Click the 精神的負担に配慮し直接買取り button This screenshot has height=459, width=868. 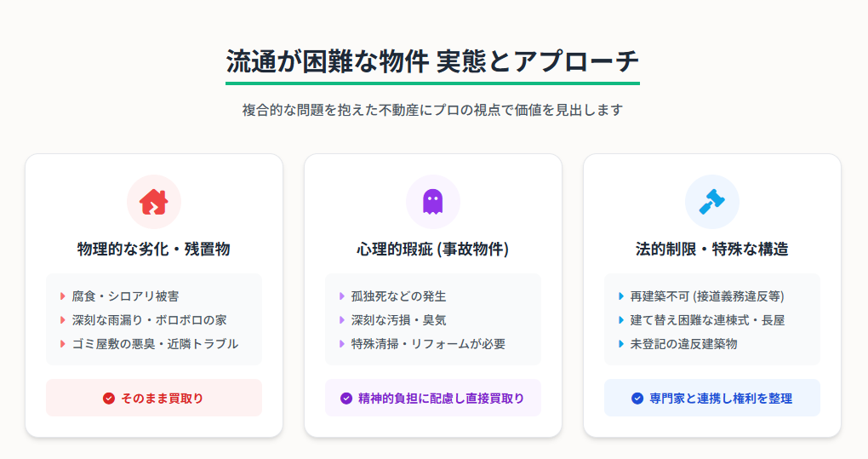pyautogui.click(x=433, y=398)
